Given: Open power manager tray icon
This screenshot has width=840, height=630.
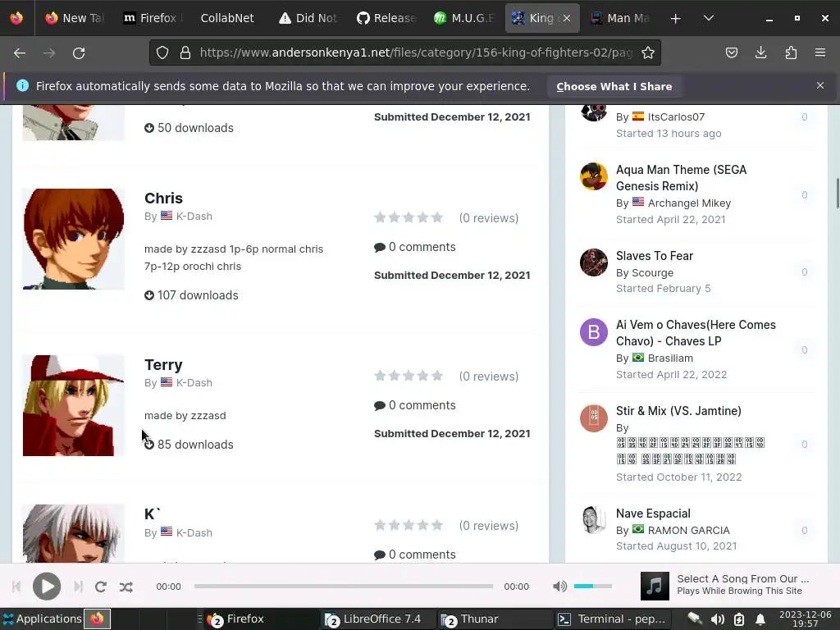Looking at the screenshot, I should [x=739, y=619].
